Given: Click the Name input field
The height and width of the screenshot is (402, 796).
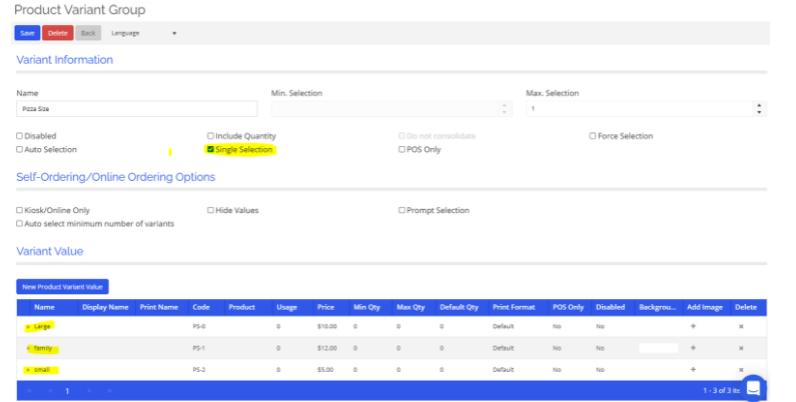Looking at the screenshot, I should click(137, 108).
